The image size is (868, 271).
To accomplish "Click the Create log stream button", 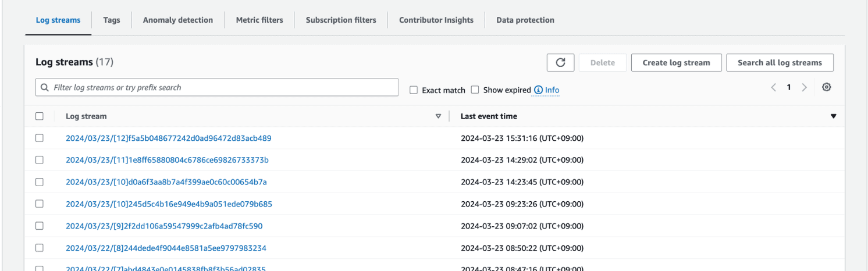I will click(x=676, y=63).
